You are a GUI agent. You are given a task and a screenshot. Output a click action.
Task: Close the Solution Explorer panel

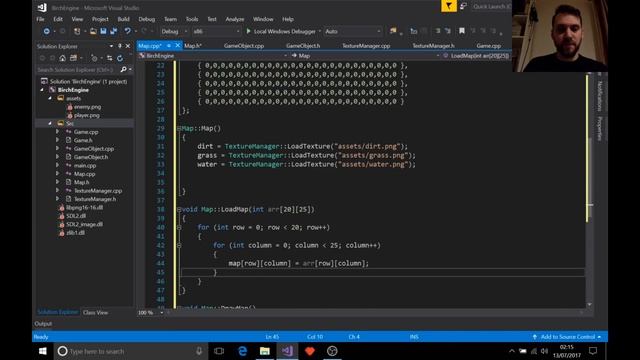(x=128, y=46)
